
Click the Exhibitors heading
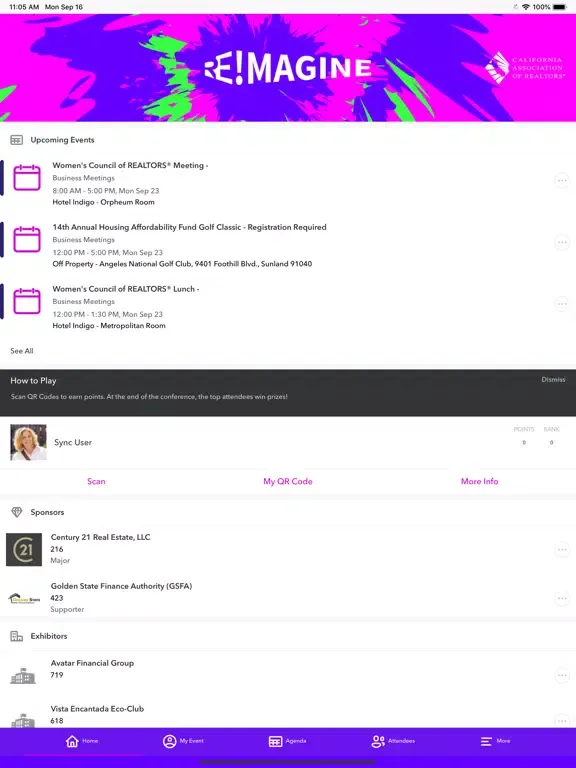click(x=49, y=636)
